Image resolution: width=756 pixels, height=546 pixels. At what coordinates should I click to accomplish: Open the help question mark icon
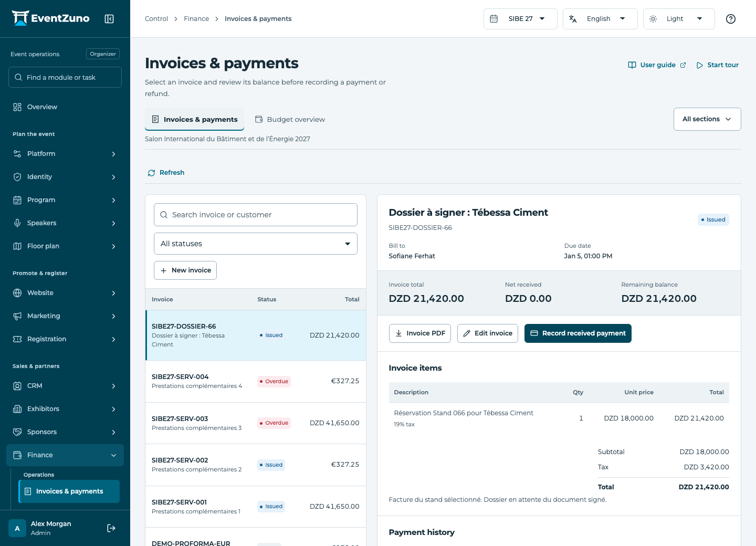tap(731, 19)
